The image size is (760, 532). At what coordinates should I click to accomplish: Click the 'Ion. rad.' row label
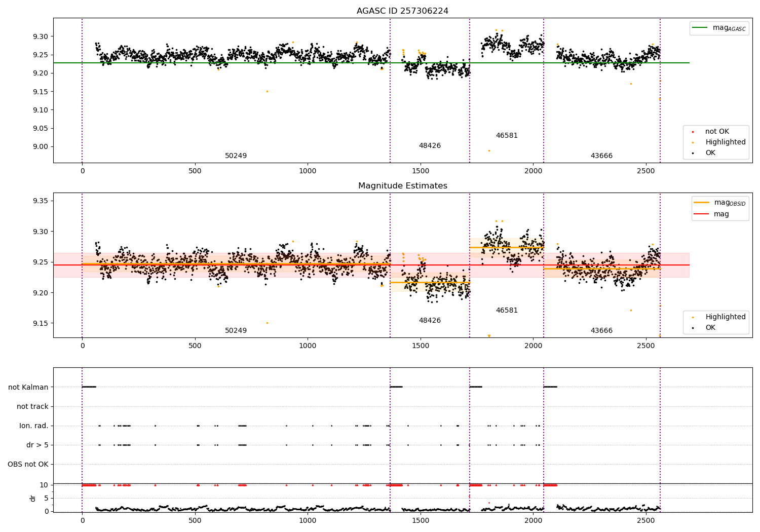(34, 426)
